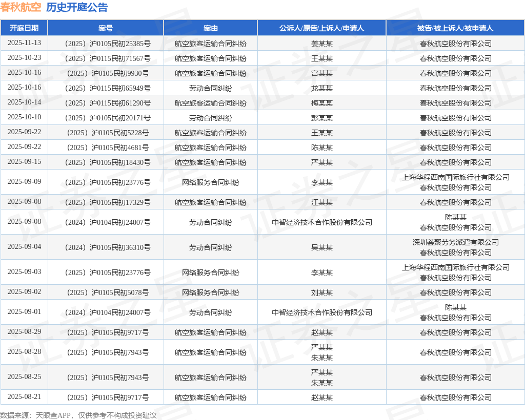Select 上海华程西南国际旅行社有限公司 in the 2025-09-03 row
This screenshot has width=525, height=420.
(456, 267)
